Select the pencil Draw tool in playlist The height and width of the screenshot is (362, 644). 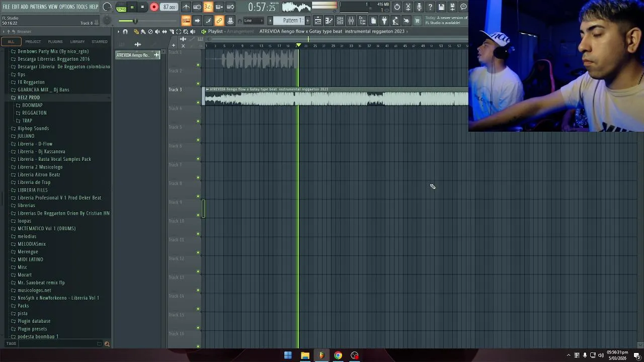(x=136, y=31)
